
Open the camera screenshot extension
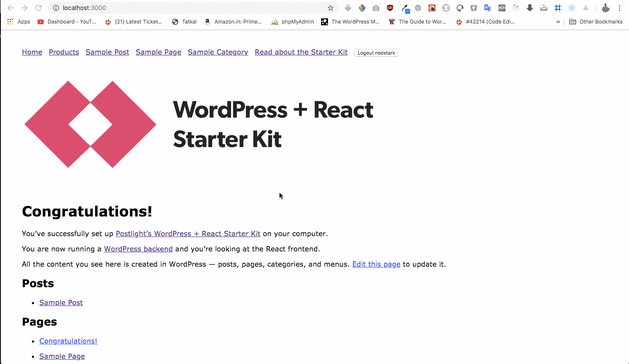tap(376, 8)
